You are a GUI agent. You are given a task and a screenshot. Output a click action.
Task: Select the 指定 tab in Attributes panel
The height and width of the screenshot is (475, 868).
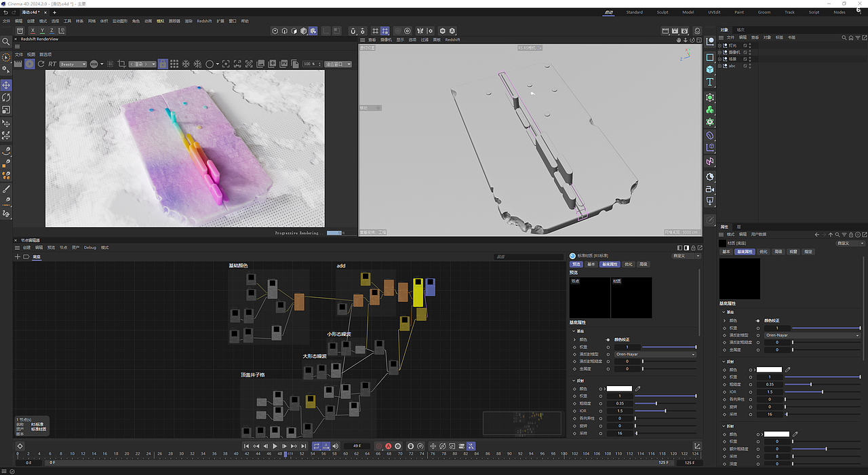[x=808, y=252]
